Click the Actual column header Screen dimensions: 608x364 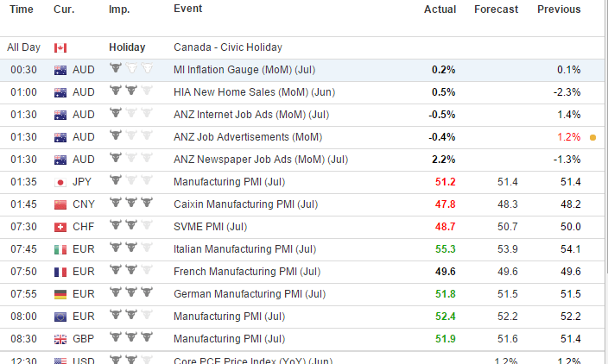(440, 9)
